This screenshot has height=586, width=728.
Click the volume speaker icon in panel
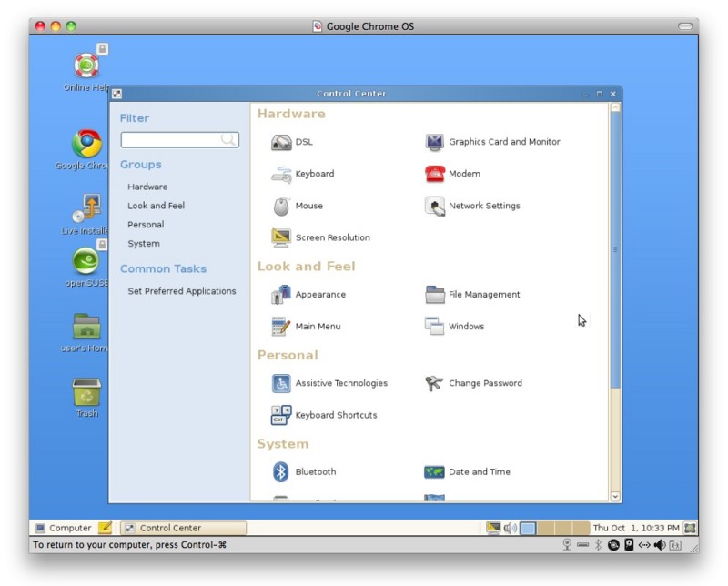[x=510, y=528]
